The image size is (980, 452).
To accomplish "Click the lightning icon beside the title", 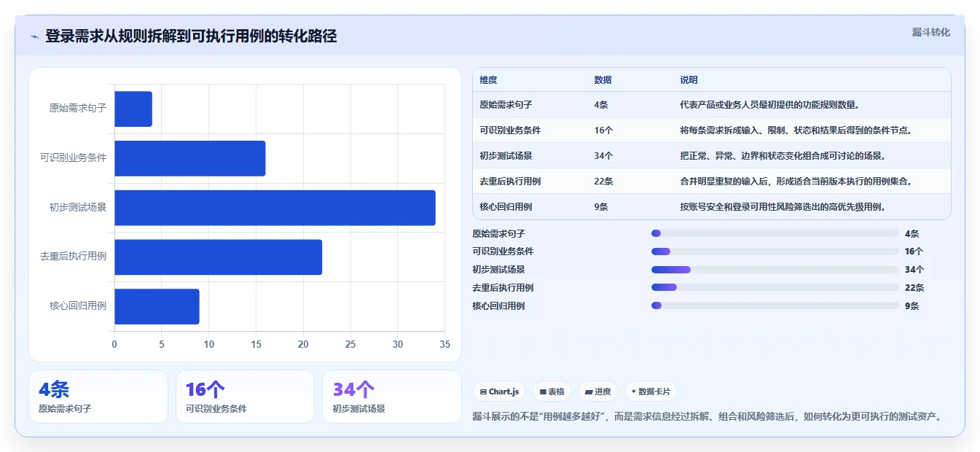I will pos(34,36).
